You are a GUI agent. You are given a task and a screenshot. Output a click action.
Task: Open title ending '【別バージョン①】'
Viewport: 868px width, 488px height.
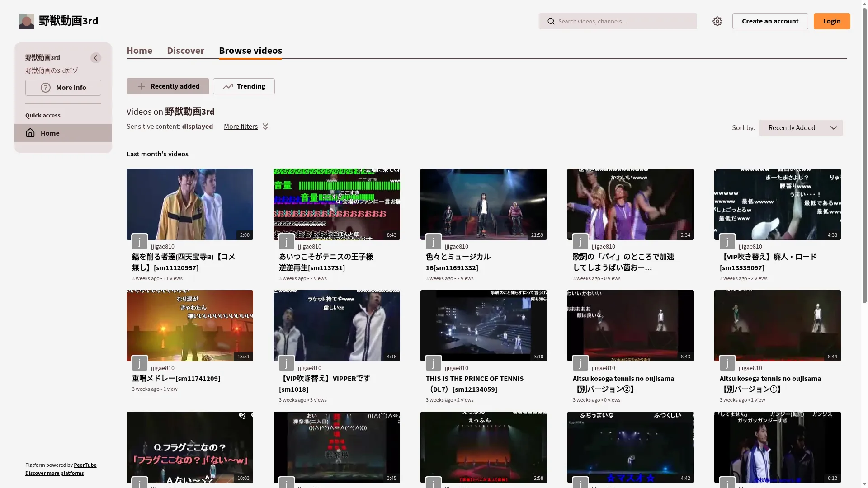point(770,384)
